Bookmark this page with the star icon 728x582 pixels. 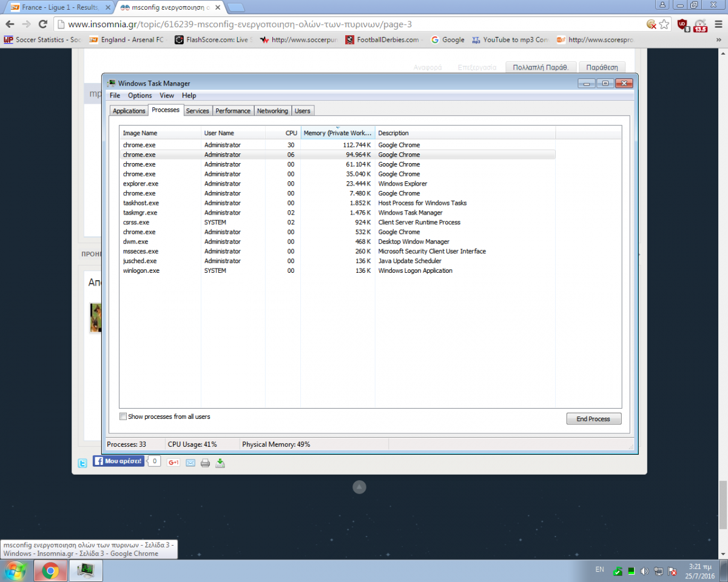point(664,24)
